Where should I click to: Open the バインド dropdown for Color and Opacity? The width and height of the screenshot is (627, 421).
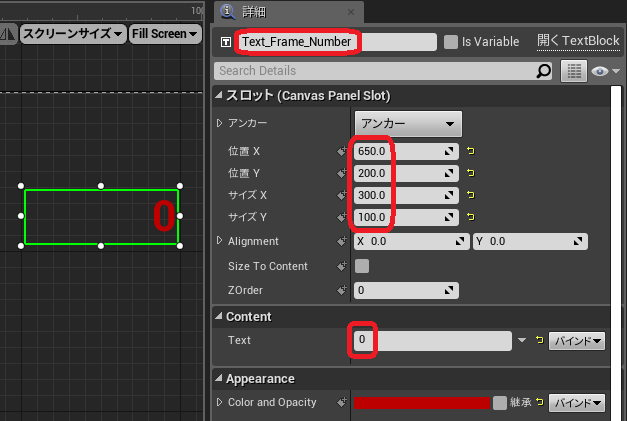click(577, 403)
